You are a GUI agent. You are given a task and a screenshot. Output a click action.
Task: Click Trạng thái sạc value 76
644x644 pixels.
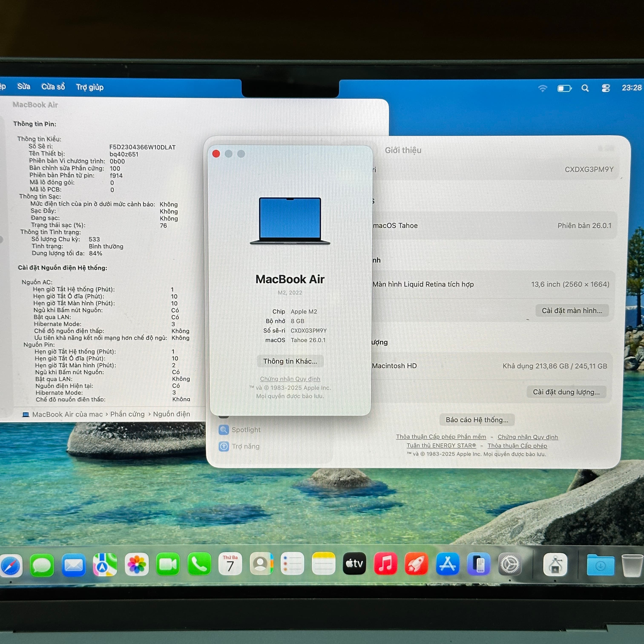163,226
